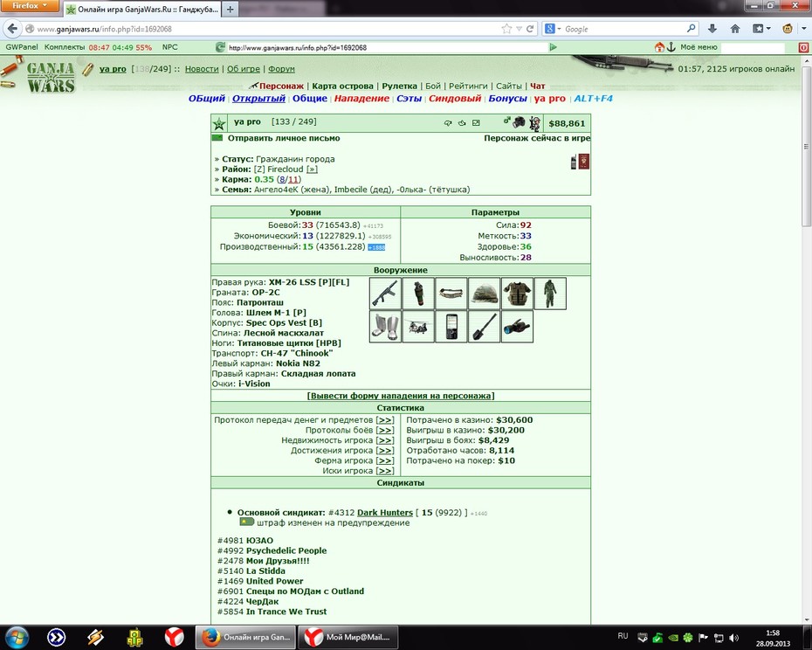Click the Firefox downloads arrow icon
This screenshot has height=650, width=812.
point(712,29)
